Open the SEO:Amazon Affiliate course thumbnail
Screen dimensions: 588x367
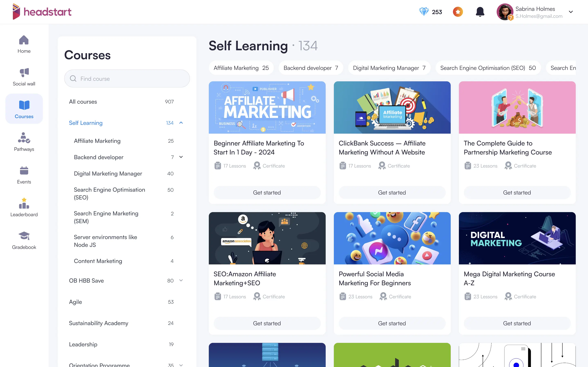[267, 238]
